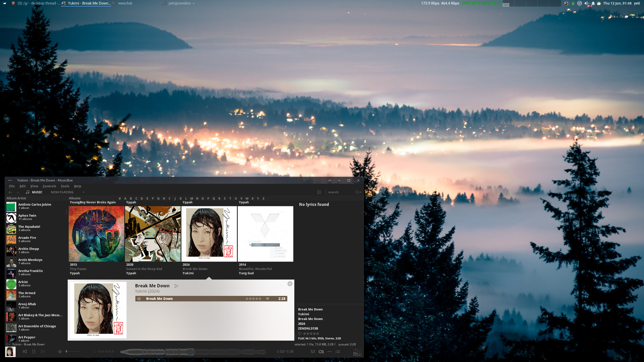The height and width of the screenshot is (362, 644).
Task: Rate the playing track with player bar stars
Action: (x=106, y=351)
